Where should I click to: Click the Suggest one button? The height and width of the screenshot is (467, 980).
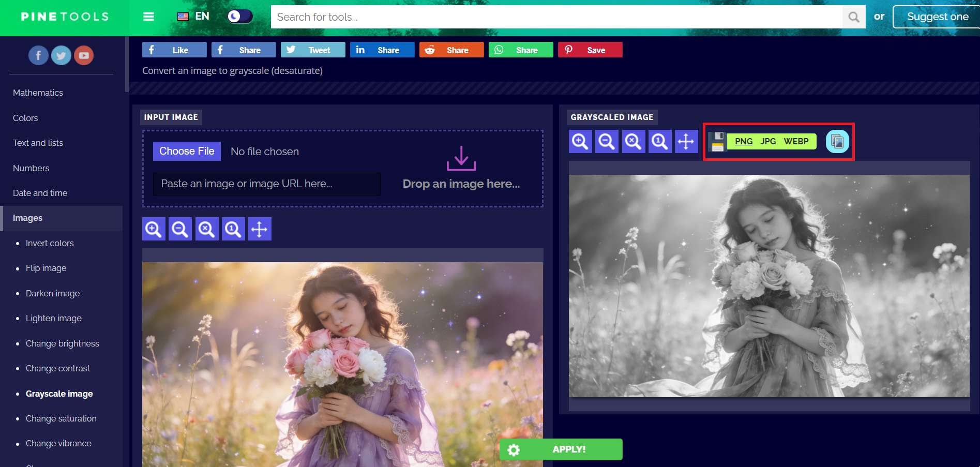pyautogui.click(x=937, y=17)
